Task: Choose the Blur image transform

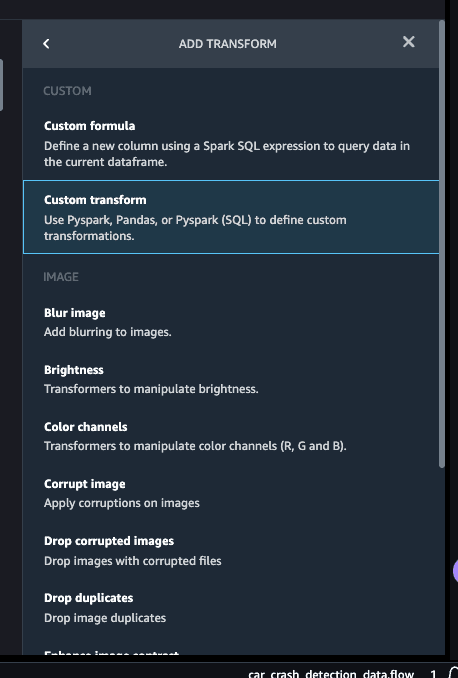Action: point(231,322)
